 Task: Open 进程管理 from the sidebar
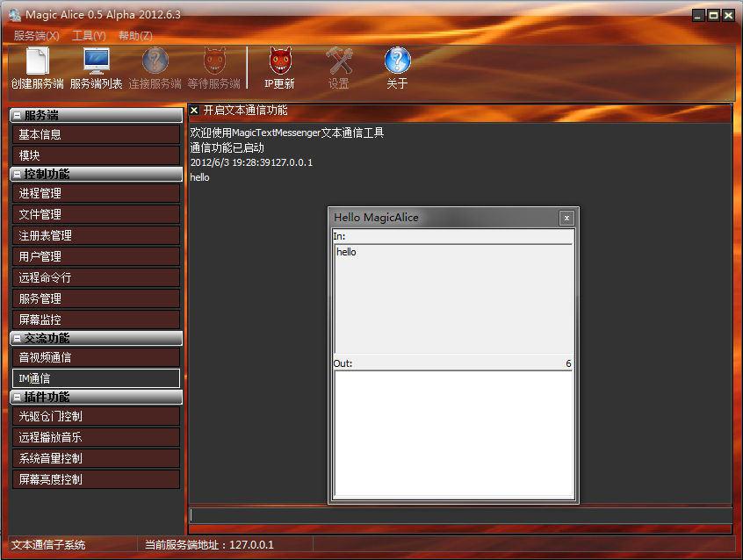pyautogui.click(x=97, y=193)
